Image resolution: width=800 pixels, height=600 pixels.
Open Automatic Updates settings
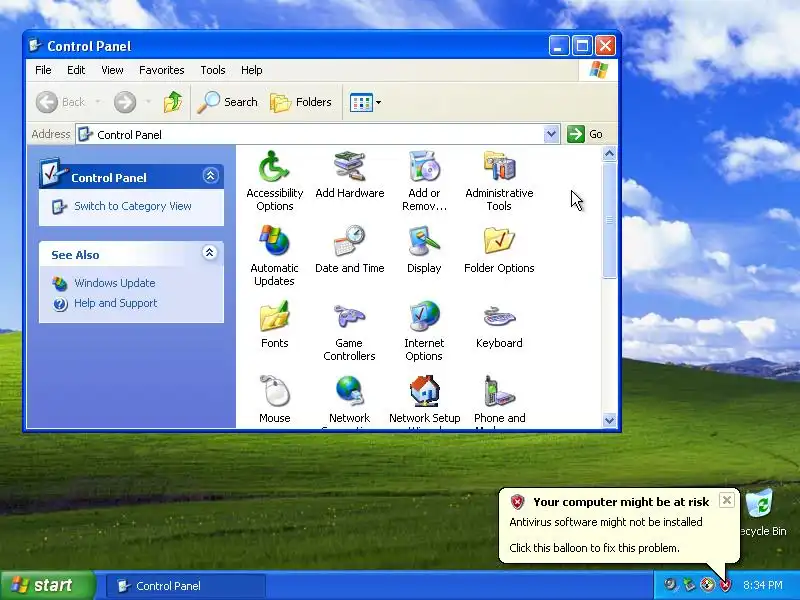click(x=274, y=256)
